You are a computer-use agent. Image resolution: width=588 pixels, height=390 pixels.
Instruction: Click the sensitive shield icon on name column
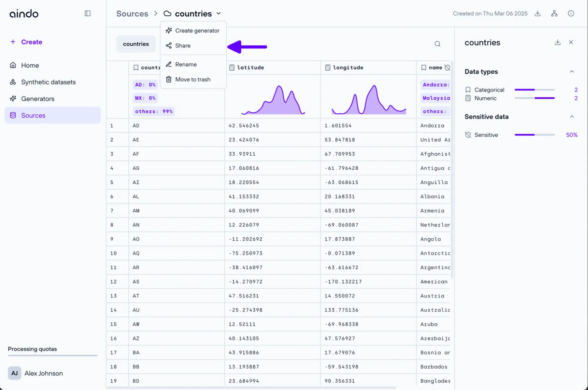point(447,68)
